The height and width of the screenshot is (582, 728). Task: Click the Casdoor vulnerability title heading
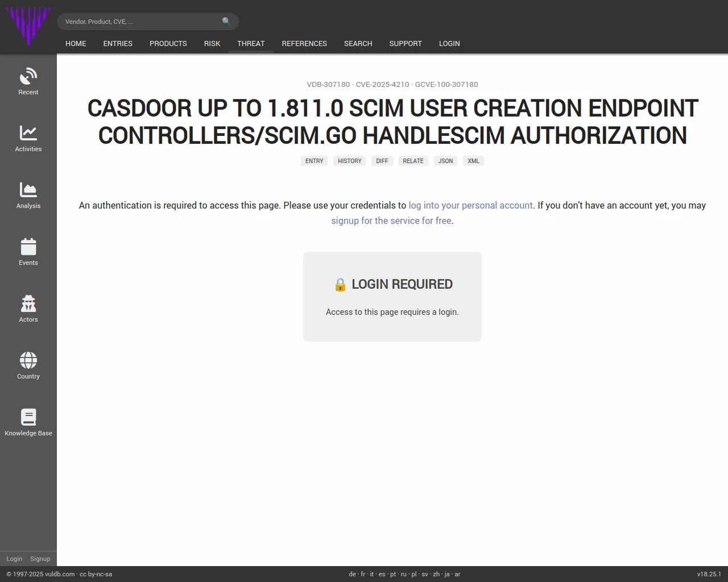[x=392, y=122]
